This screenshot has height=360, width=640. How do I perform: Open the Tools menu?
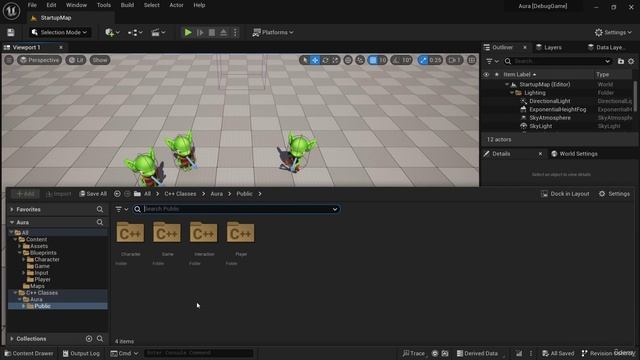[104, 5]
